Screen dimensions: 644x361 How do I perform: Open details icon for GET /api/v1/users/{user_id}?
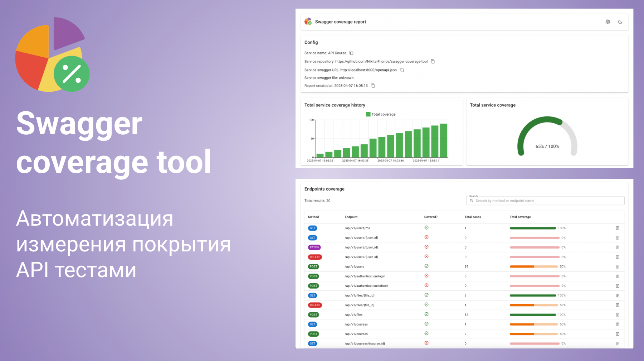618,238
